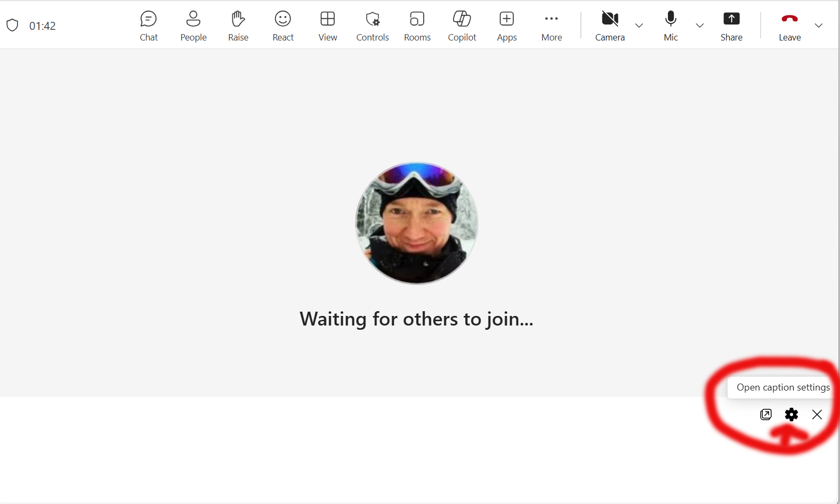Open the View layout options
This screenshot has height=504, width=840.
pos(328,26)
